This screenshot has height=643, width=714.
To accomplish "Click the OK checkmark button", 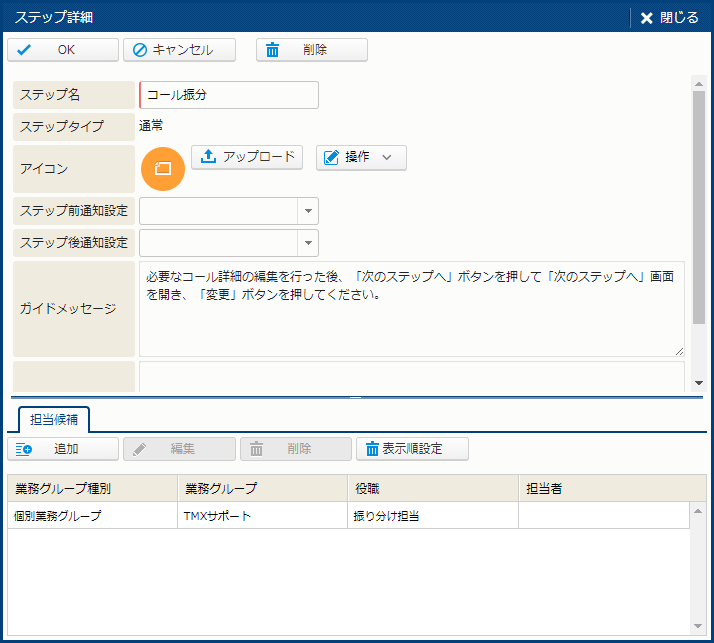I will click(62, 50).
